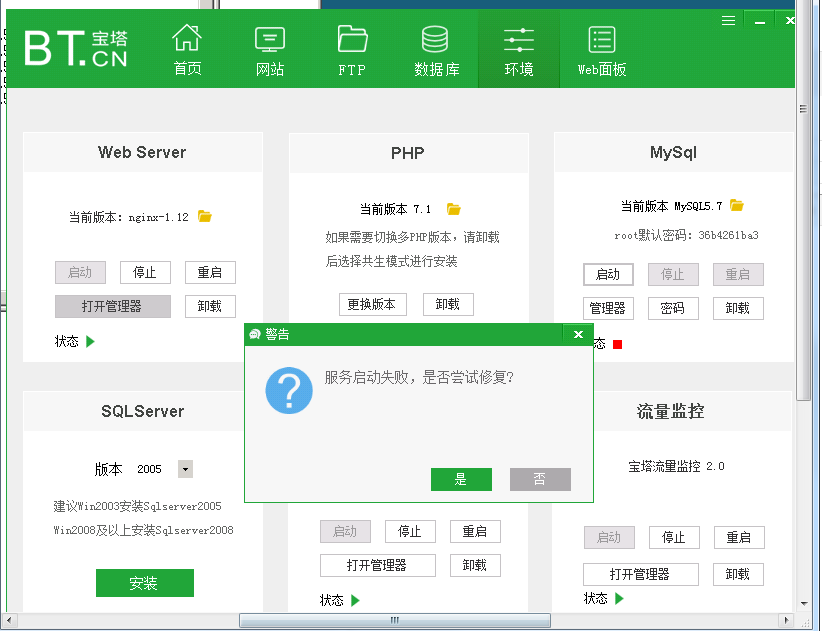Close the 警告 warning dialog

(x=578, y=334)
